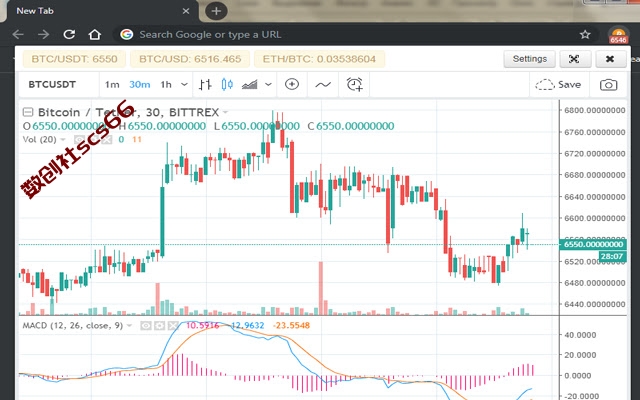Image resolution: width=640 pixels, height=400 pixels.
Task: Open the extension icon showing 6546
Action: (x=618, y=36)
